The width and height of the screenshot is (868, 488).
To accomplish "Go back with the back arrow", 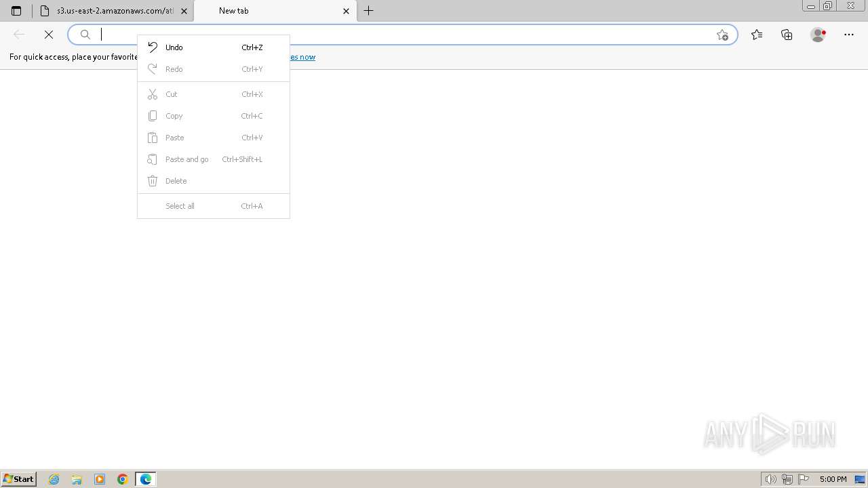I will pyautogui.click(x=19, y=35).
